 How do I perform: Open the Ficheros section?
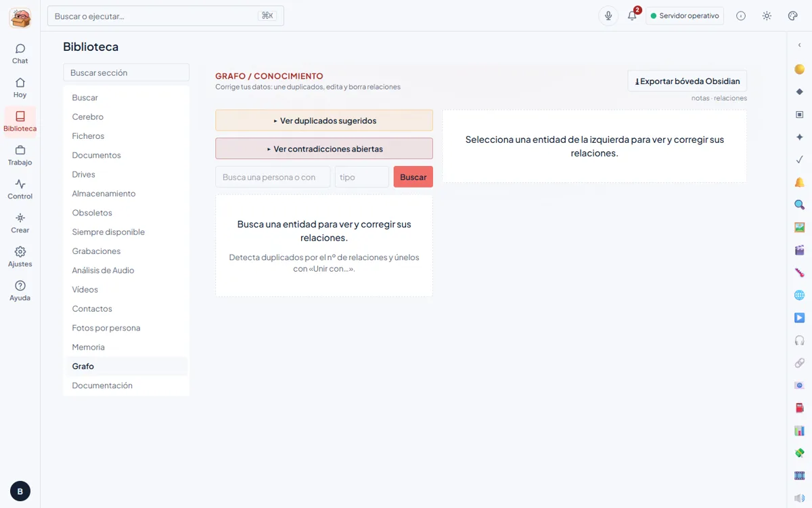pos(126,136)
